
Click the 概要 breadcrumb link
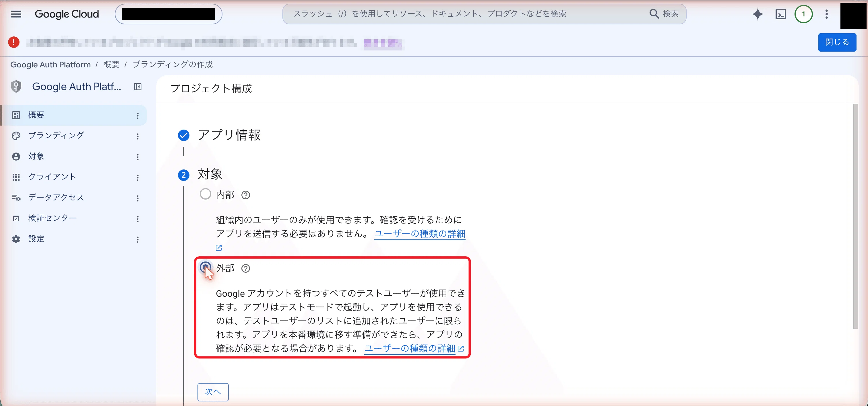111,64
